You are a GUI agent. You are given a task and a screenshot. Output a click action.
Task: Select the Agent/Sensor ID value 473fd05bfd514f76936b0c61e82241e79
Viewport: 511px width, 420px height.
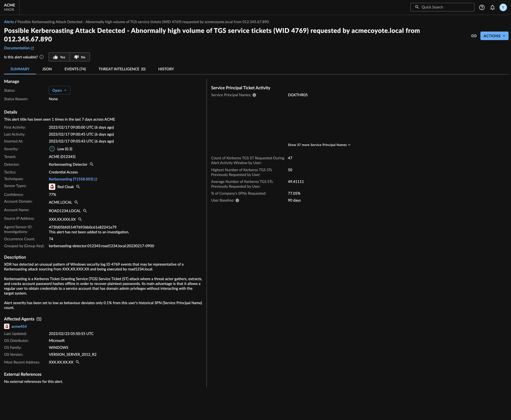click(82, 227)
